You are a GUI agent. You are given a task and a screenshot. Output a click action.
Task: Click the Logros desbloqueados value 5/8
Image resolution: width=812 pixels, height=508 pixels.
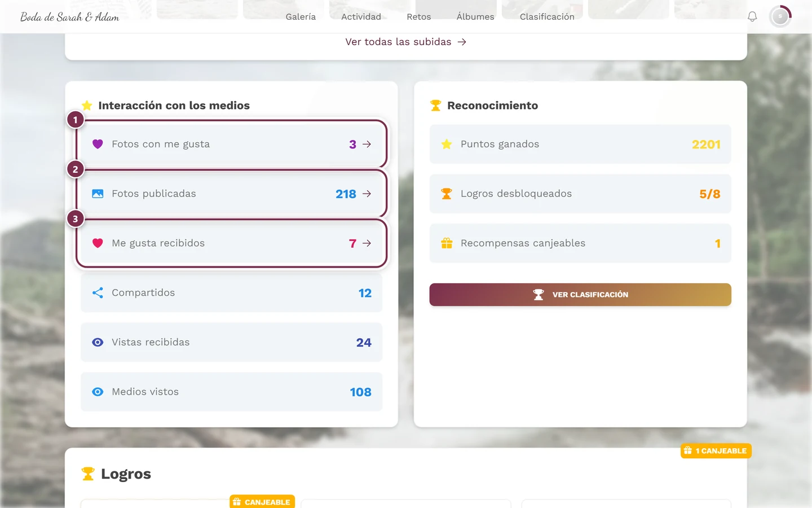[x=710, y=194]
